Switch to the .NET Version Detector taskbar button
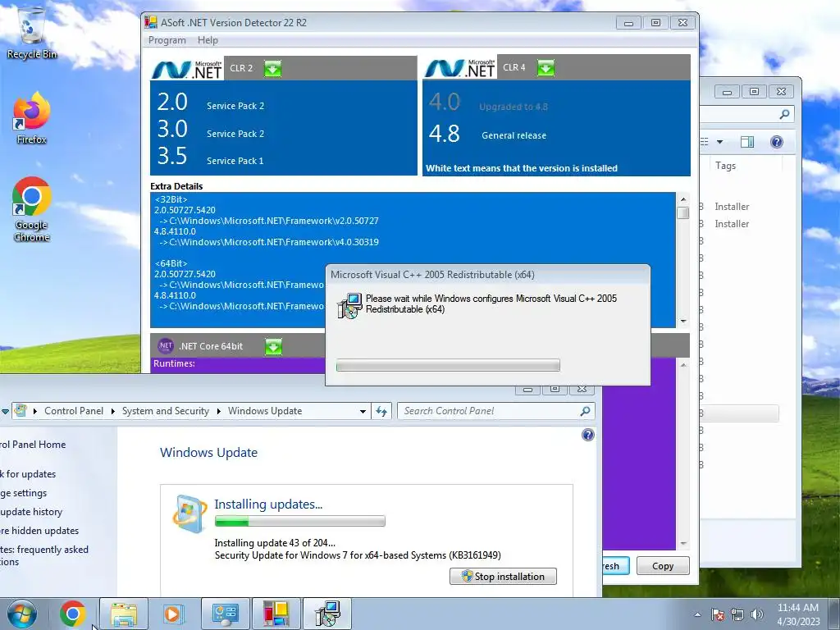 tap(276, 614)
